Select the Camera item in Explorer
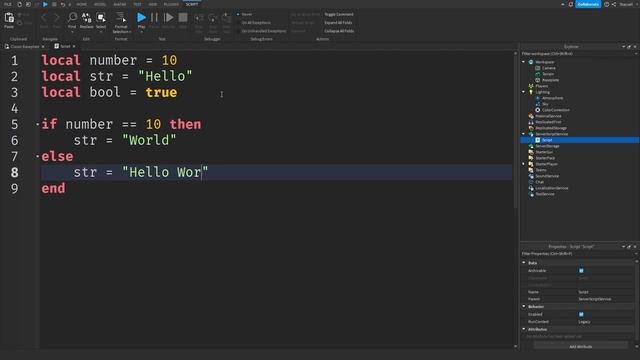Image resolution: width=640 pixels, height=360 pixels. 548,68
